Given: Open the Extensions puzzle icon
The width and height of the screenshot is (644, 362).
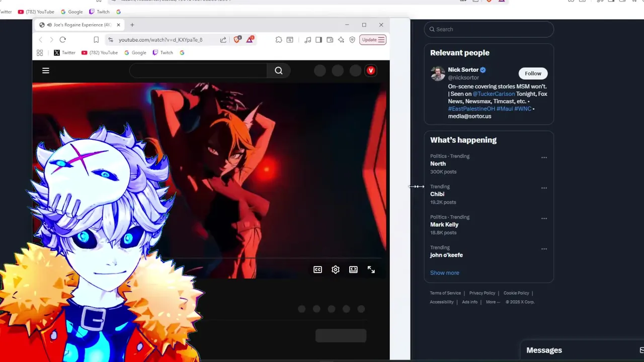Looking at the screenshot, I should click(279, 40).
